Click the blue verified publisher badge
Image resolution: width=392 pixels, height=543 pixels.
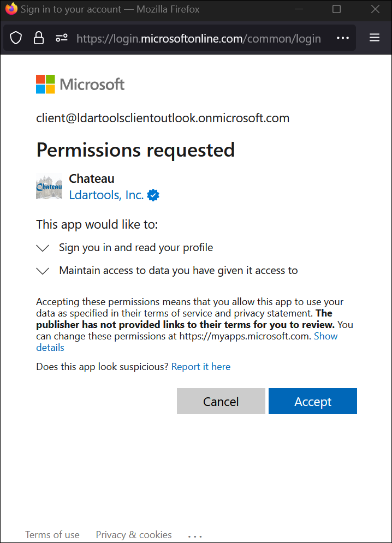153,195
